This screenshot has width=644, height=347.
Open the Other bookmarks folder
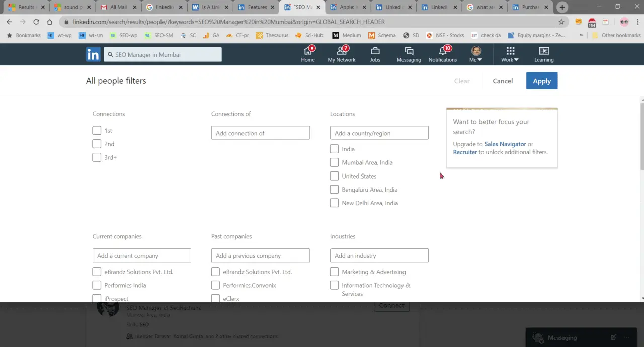pyautogui.click(x=616, y=35)
